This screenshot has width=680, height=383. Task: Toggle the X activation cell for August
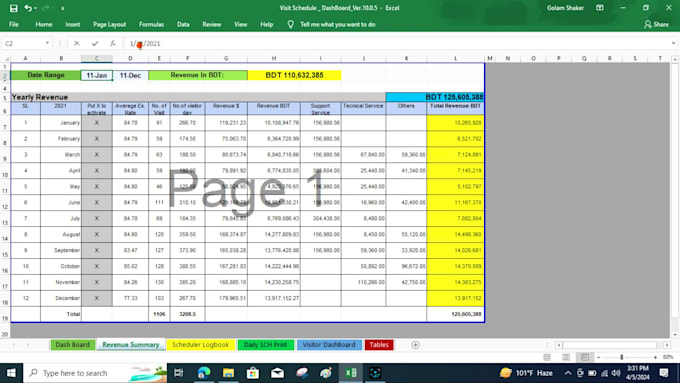pyautogui.click(x=97, y=235)
